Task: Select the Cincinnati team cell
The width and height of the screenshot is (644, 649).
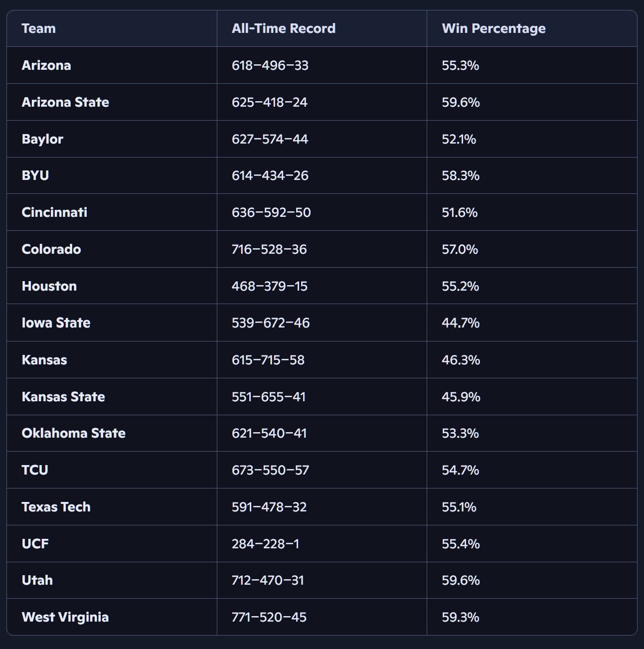Action: [54, 212]
